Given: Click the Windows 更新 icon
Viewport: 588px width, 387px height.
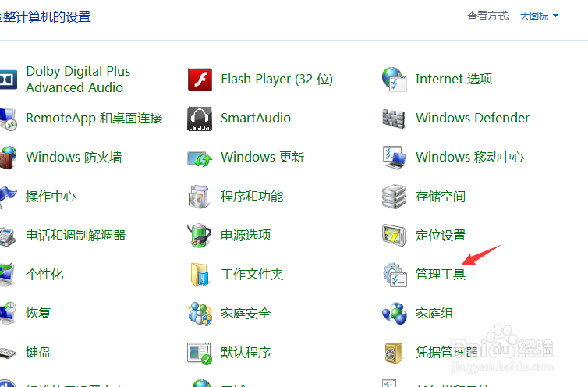Looking at the screenshot, I should (200, 158).
